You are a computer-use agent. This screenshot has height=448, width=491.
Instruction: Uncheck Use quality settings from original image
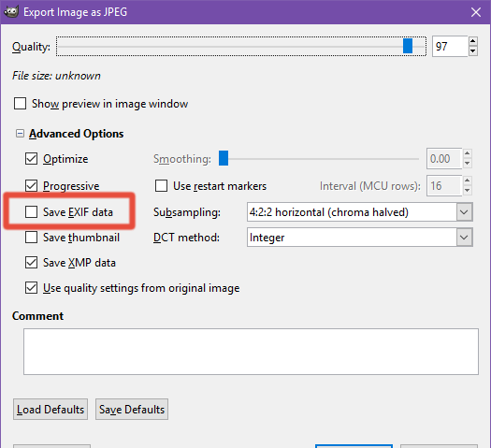[31, 288]
